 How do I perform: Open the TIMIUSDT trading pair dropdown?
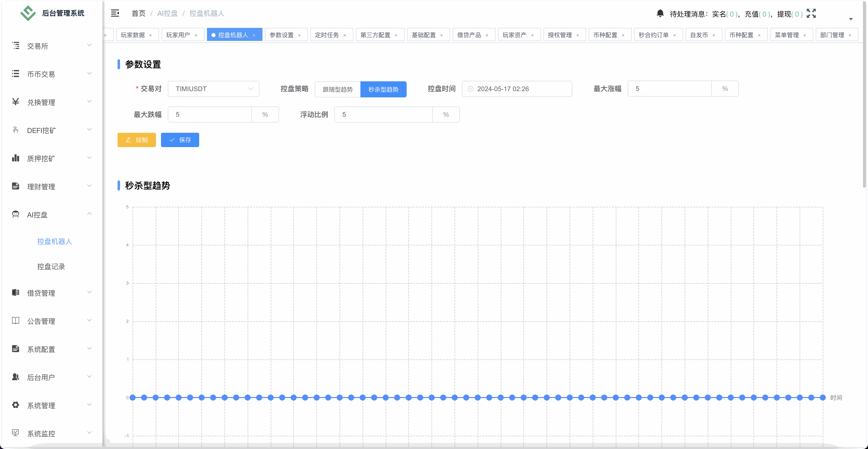[214, 89]
